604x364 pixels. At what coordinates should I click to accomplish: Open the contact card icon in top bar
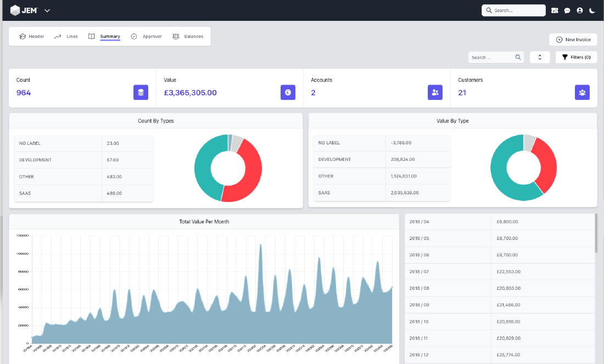coord(555,10)
